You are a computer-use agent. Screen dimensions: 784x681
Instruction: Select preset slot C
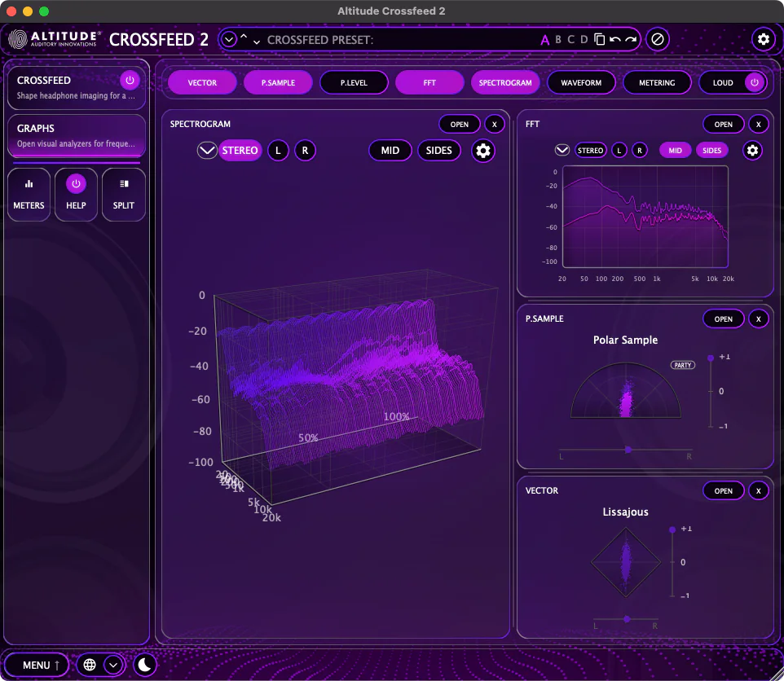(x=571, y=39)
